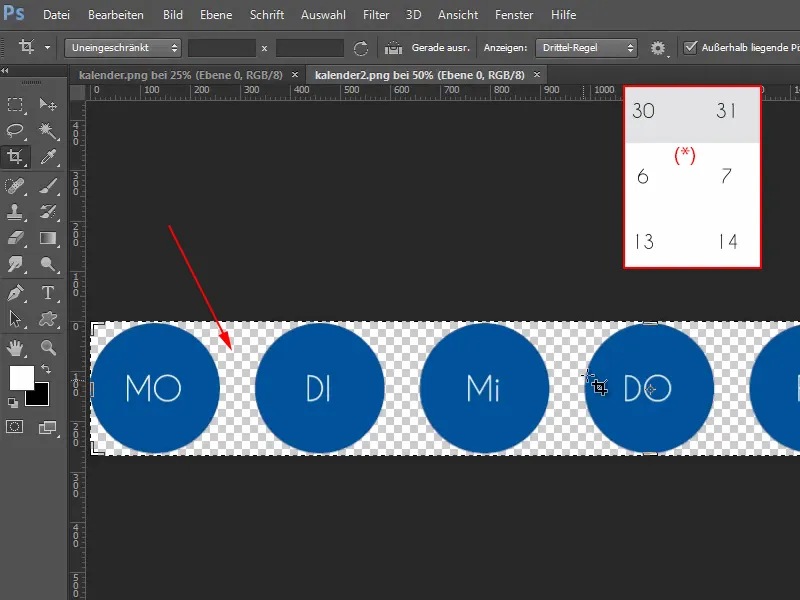Close the kalender2.png tab
This screenshot has width=800, height=600.
pyautogui.click(x=537, y=75)
